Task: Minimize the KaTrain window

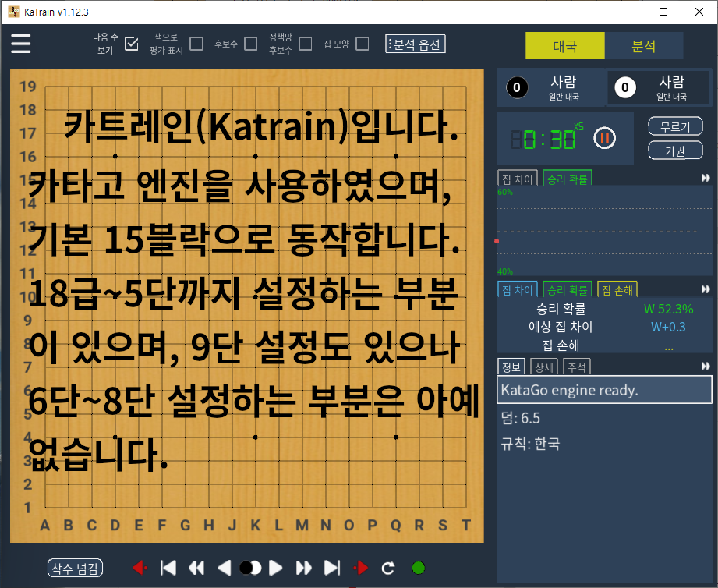Action: (628, 12)
